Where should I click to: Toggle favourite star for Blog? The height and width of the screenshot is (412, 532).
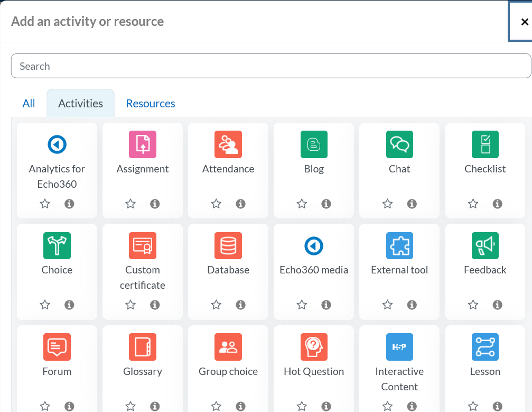coord(302,204)
